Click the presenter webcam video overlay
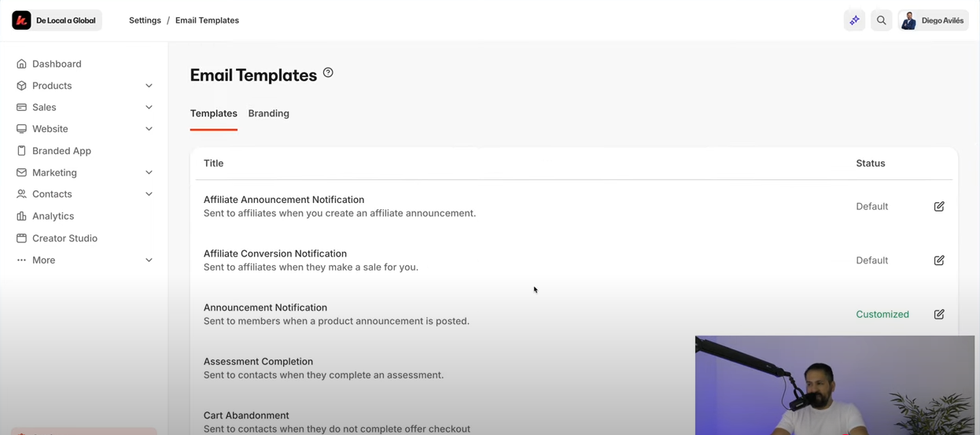The width and height of the screenshot is (980, 435). click(834, 385)
